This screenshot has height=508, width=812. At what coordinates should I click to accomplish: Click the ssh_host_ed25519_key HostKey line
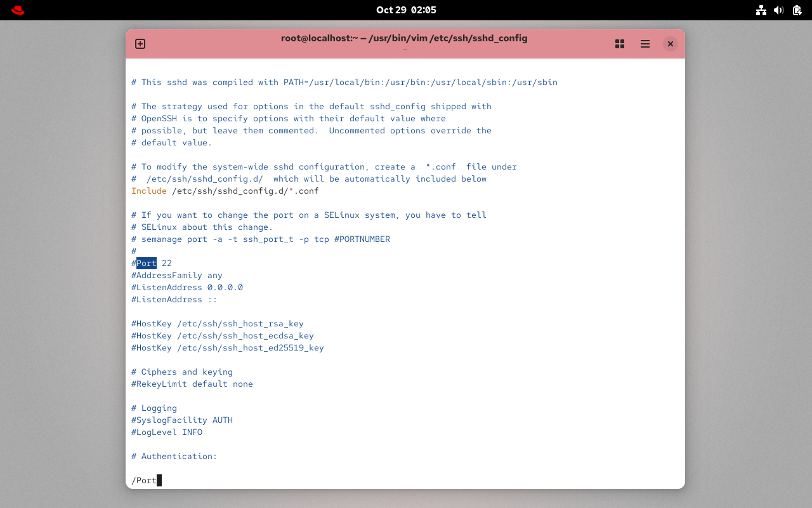pyautogui.click(x=227, y=347)
